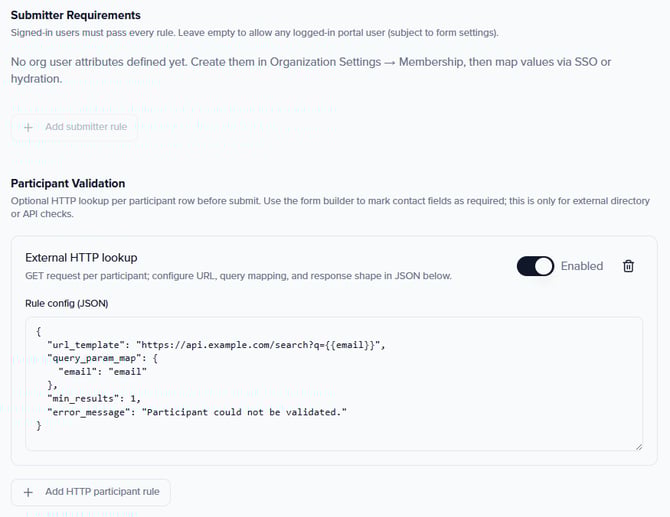Click the Rule config (JSON) label
This screenshot has height=517, width=670.
69,303
